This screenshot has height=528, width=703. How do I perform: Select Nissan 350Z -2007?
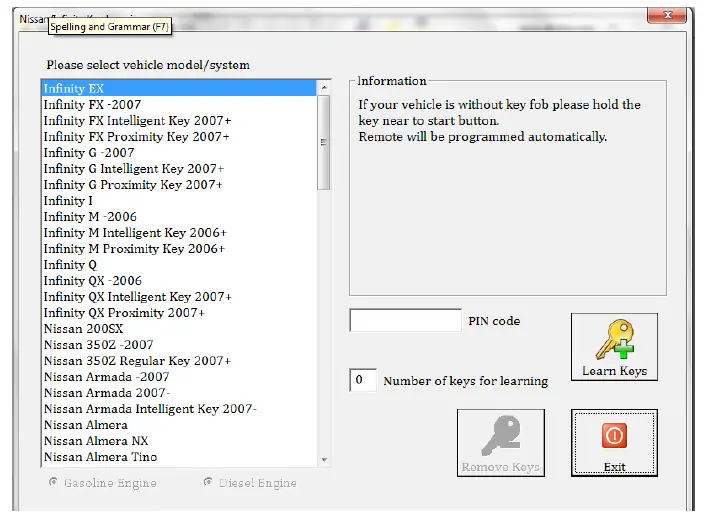[x=179, y=345]
